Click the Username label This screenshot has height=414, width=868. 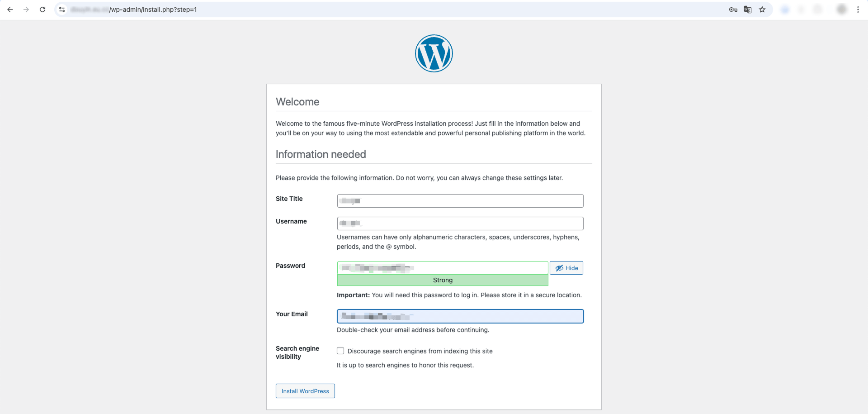[x=291, y=221]
